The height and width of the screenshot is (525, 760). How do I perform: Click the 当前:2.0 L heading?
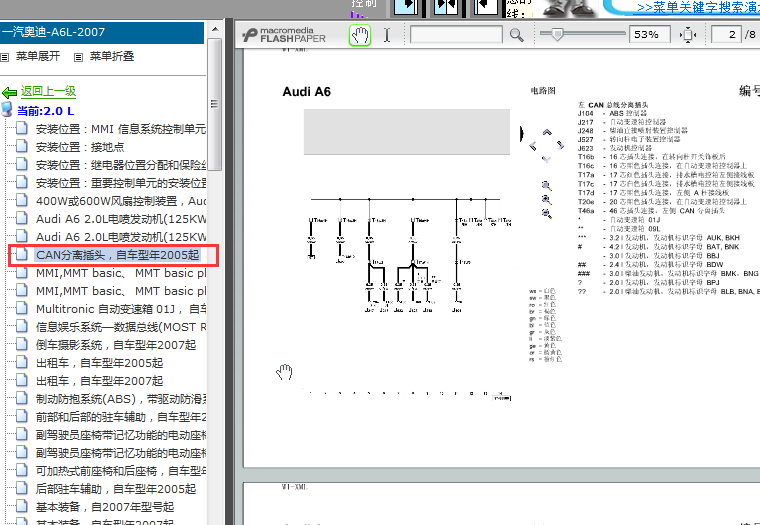46,111
